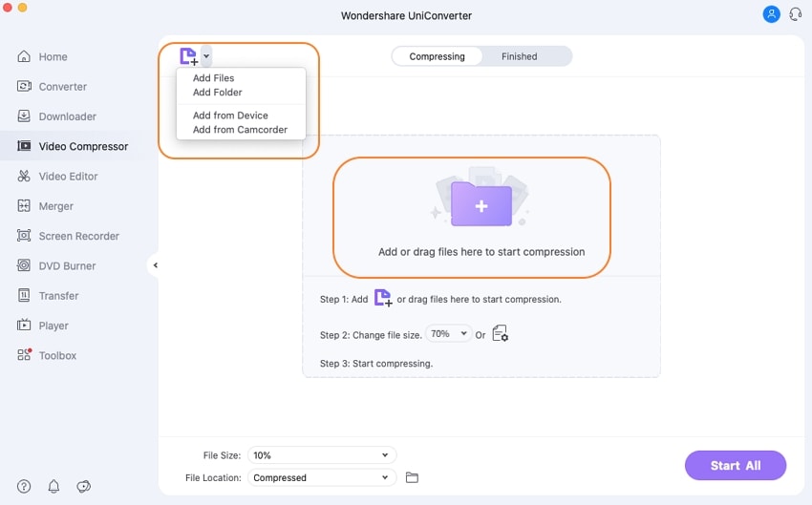
Task: Minimize the window with the yellow button
Action: coord(22,8)
